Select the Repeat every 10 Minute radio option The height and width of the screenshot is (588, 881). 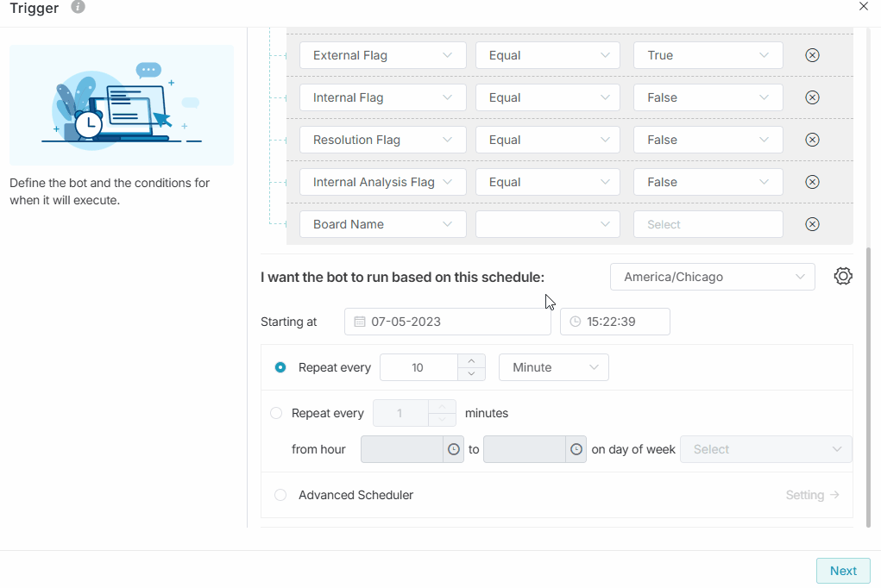(x=280, y=367)
